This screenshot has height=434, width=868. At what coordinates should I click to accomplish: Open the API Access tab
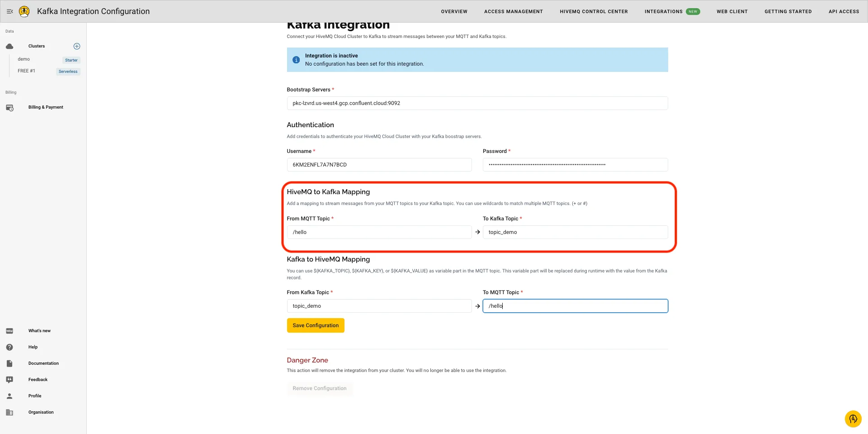(x=844, y=12)
